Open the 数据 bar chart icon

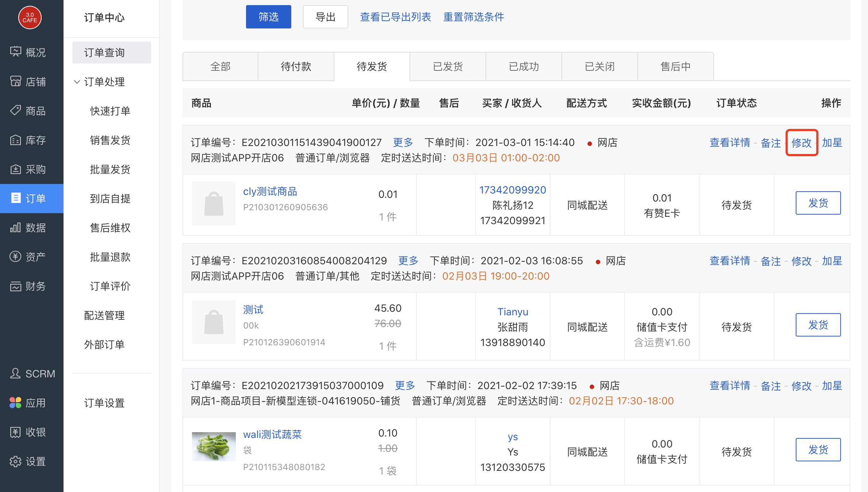[16, 227]
